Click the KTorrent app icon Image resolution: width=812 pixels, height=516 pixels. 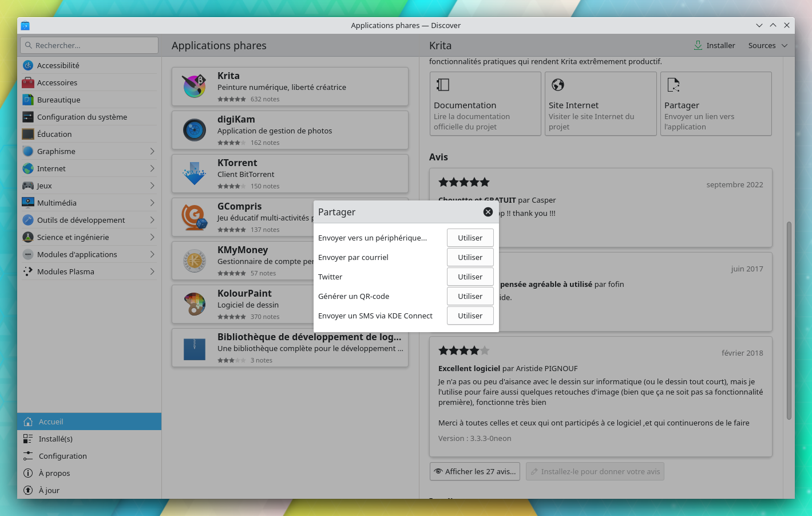click(x=195, y=174)
